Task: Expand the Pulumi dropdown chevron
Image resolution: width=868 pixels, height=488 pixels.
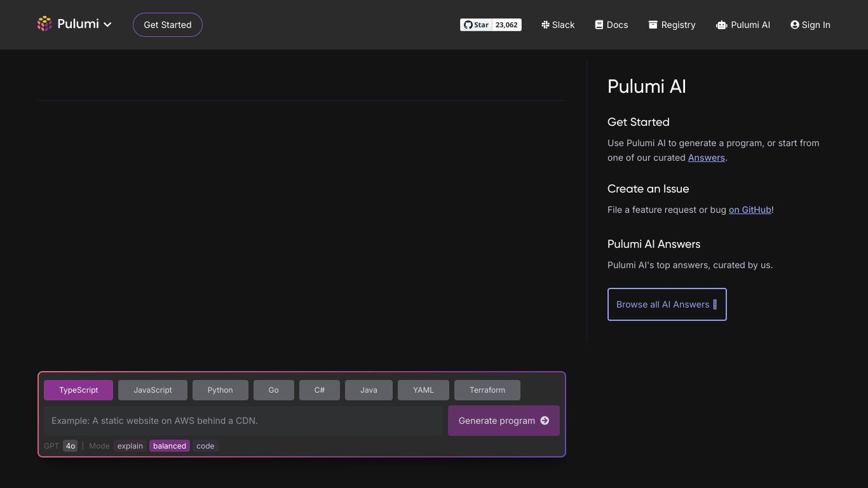Action: coord(107,25)
